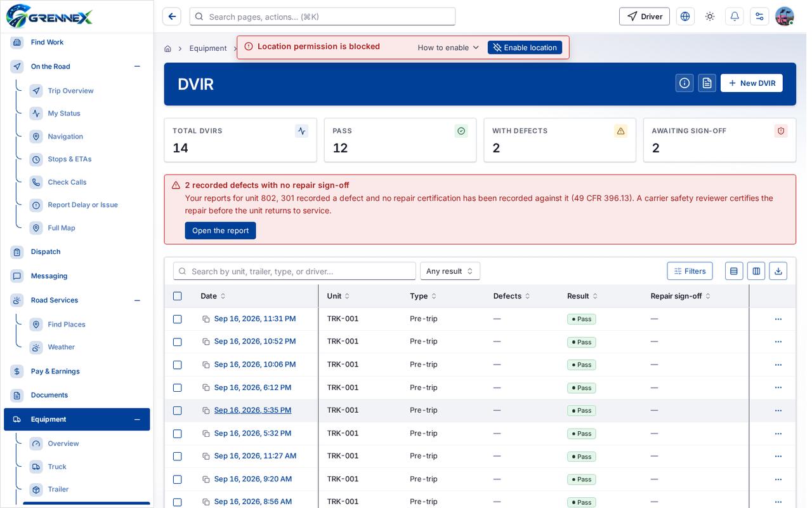Click the Grennex logo
The image size is (812, 508).
tap(49, 17)
